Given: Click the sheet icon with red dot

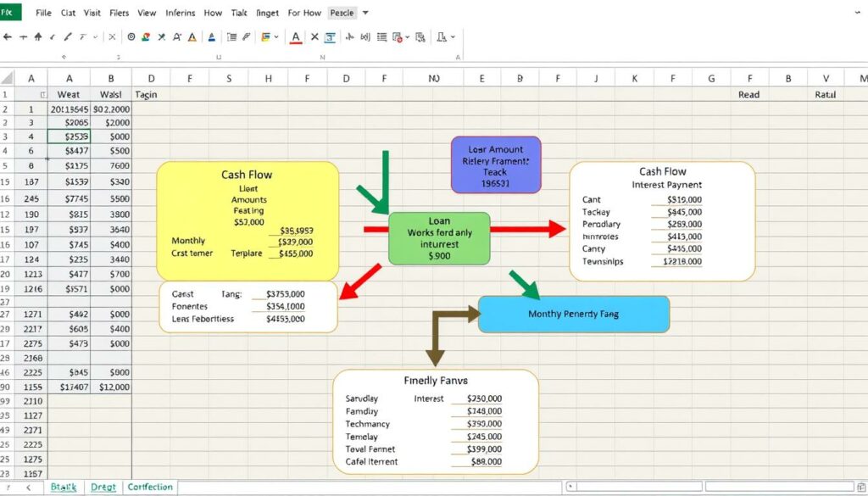Looking at the screenshot, I should pos(398,37).
